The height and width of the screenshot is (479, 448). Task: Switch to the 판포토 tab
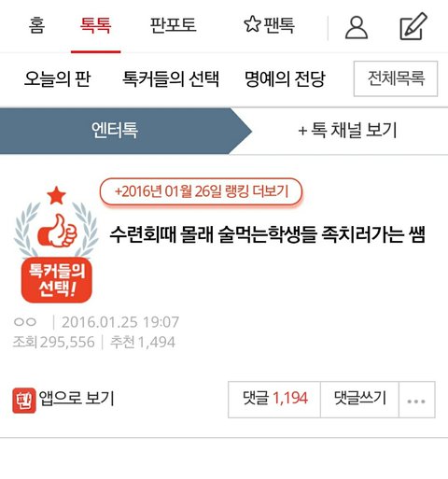click(x=173, y=25)
